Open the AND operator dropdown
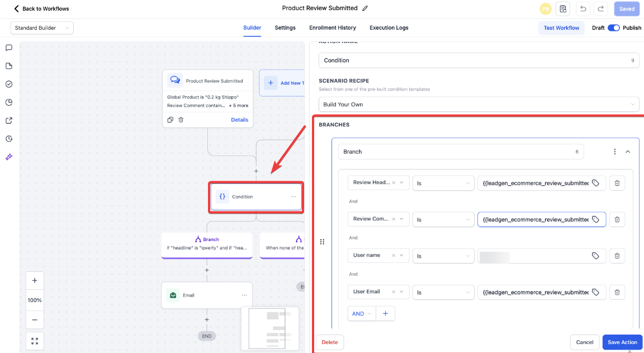This screenshot has height=353, width=644. click(361, 314)
